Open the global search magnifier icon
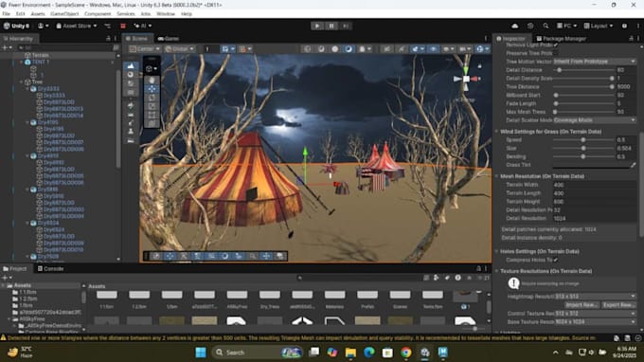 point(546,26)
